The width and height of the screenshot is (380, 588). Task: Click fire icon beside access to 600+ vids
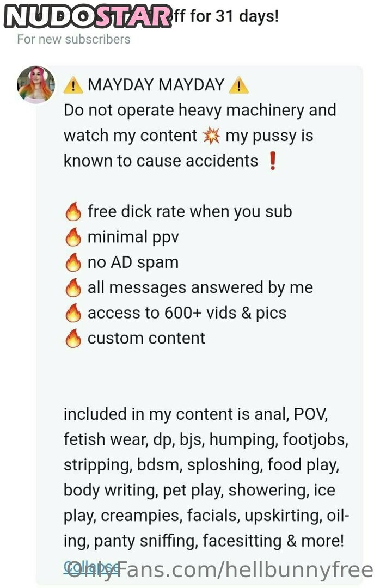(73, 314)
